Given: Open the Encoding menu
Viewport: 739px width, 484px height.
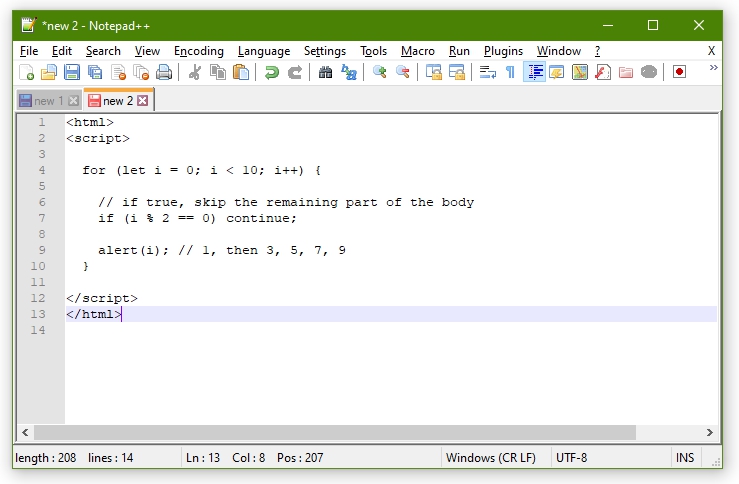Looking at the screenshot, I should (x=198, y=51).
